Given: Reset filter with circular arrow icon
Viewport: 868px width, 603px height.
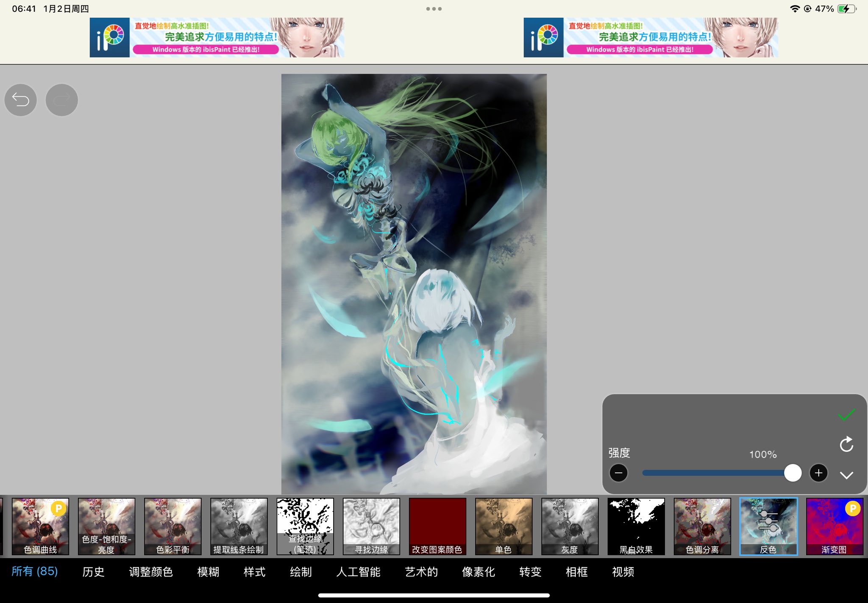Looking at the screenshot, I should click(846, 445).
